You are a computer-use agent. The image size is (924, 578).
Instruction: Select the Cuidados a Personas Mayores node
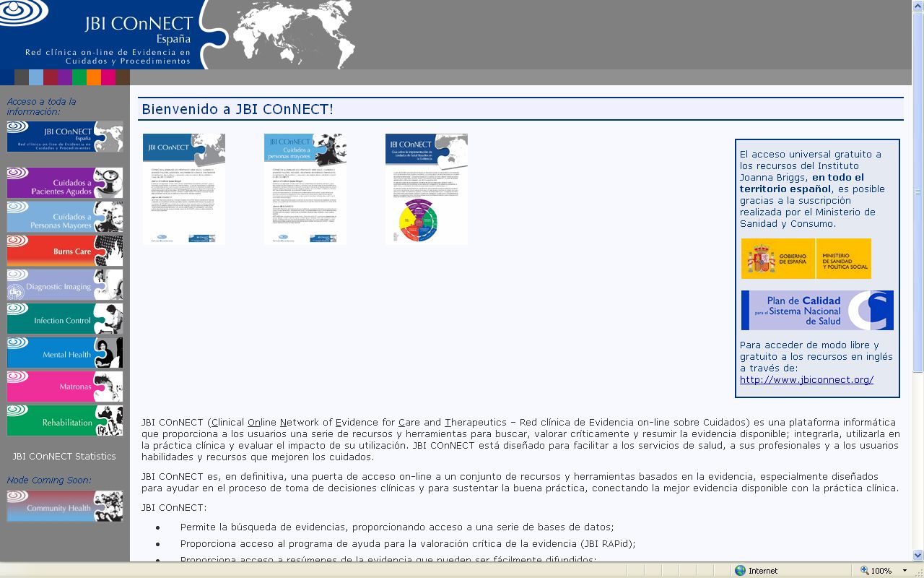pos(64,216)
